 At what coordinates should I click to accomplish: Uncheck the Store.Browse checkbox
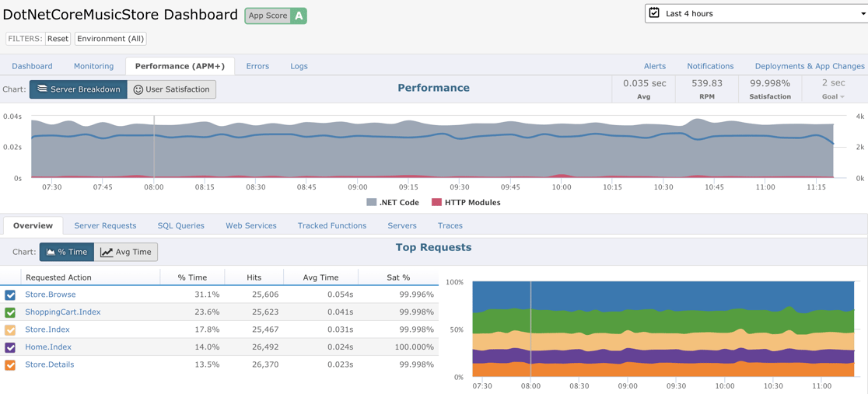click(x=10, y=295)
